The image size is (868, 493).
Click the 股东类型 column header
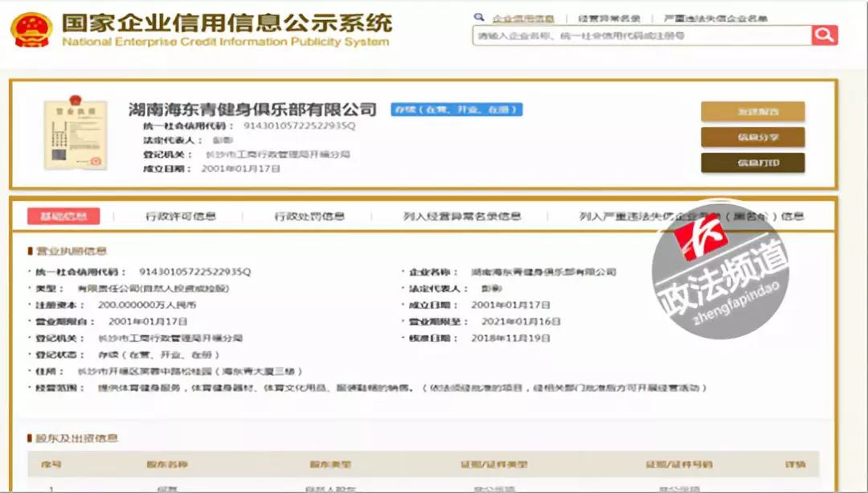[330, 464]
